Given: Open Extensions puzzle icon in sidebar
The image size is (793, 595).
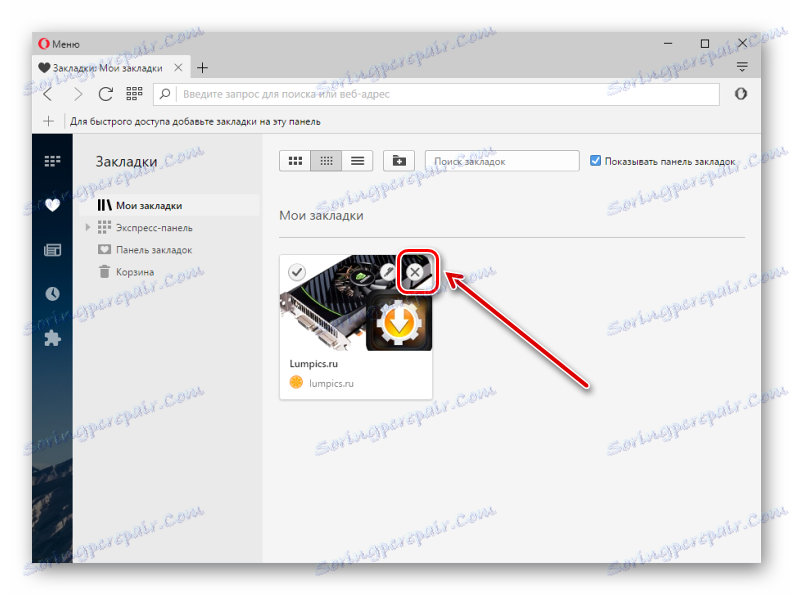Looking at the screenshot, I should pyautogui.click(x=52, y=338).
